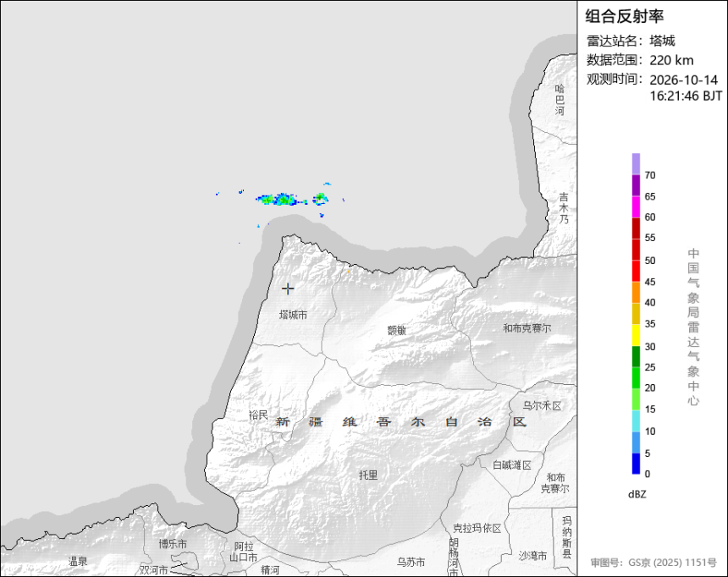Click the 沙湾市 city label
Image resolution: width=728 pixels, height=577 pixels.
point(532,556)
